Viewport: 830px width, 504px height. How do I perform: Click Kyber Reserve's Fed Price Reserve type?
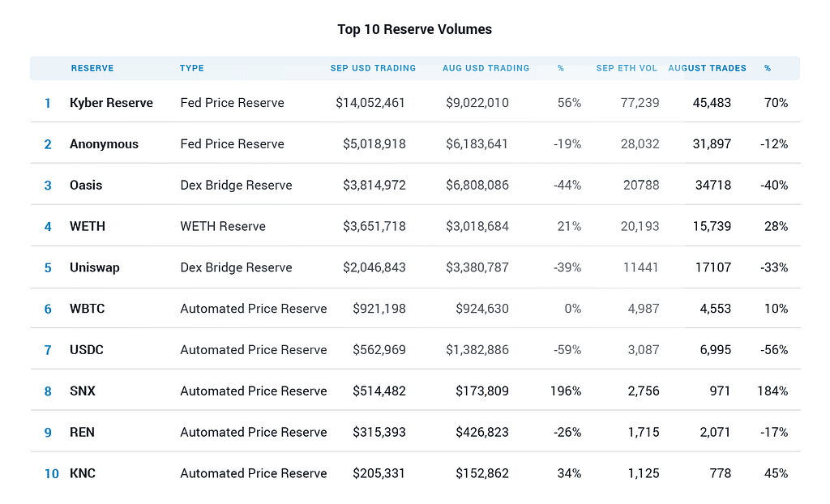(x=233, y=103)
